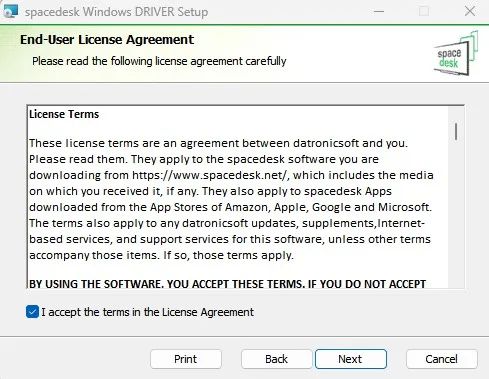
Task: Go Back to previous setup page
Action: [276, 359]
